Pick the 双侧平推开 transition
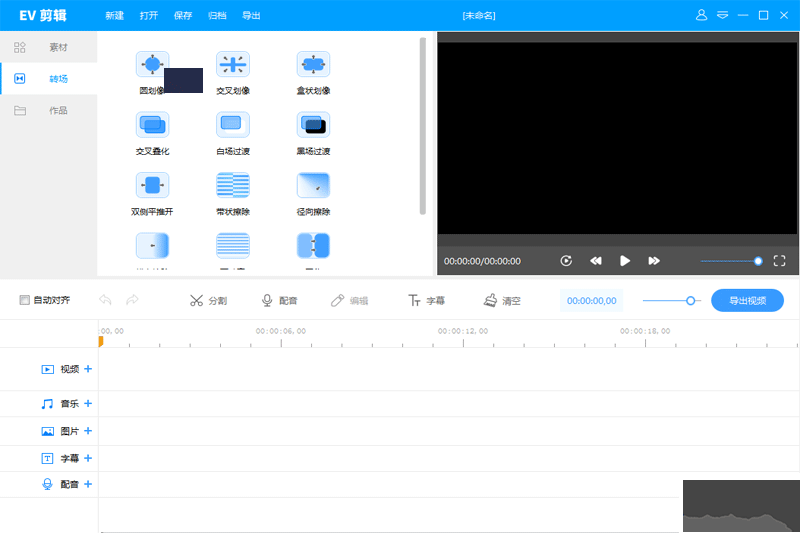Image resolution: width=800 pixels, height=533 pixels. (152, 185)
